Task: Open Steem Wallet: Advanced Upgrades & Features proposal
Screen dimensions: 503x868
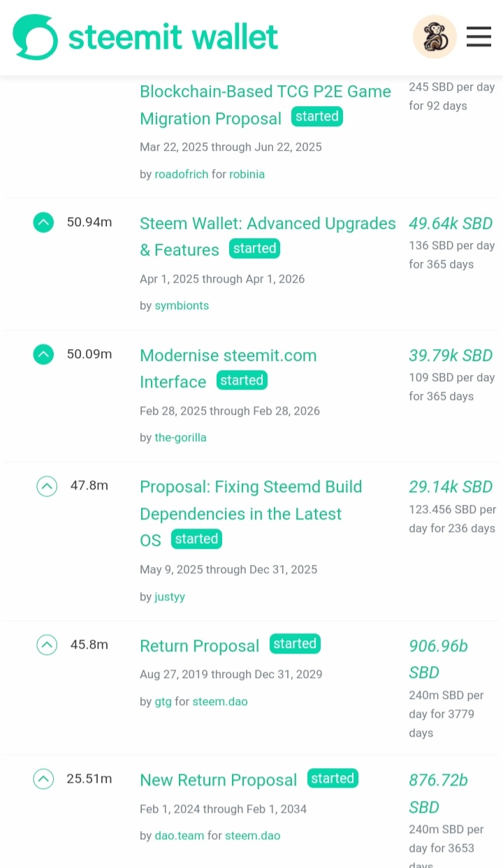Action: (268, 223)
